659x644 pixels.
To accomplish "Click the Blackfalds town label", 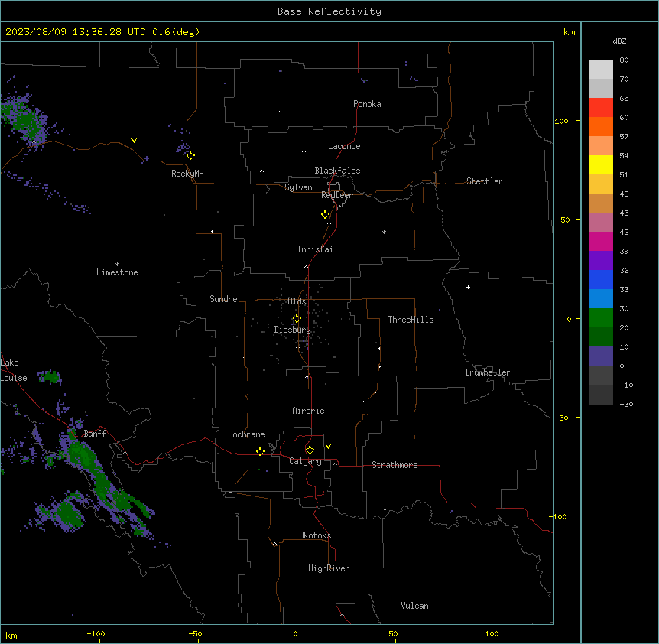I will point(337,171).
